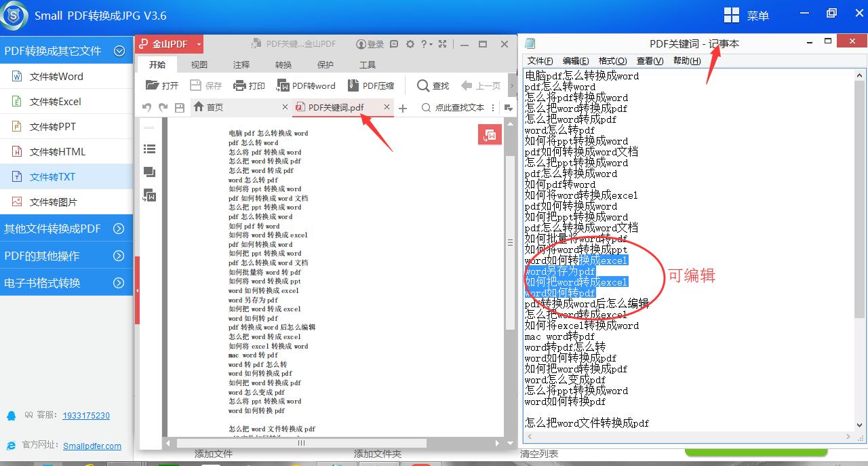Click the 打开 folder button

pos(162,85)
